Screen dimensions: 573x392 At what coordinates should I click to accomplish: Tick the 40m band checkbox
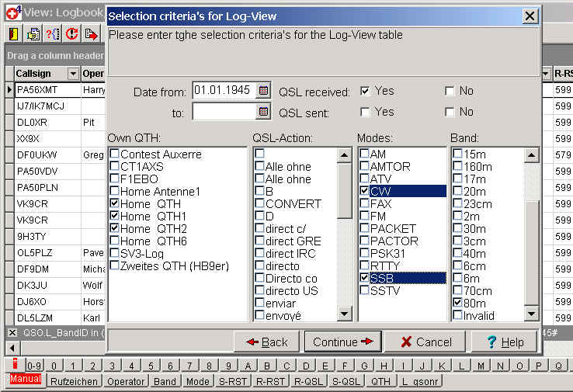[457, 253]
